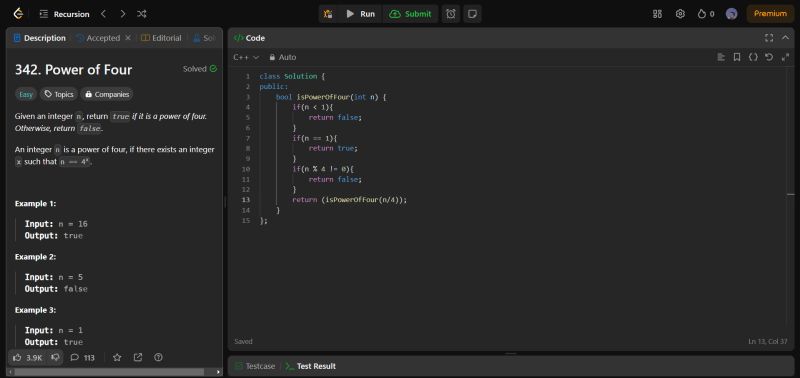Dislike the problem thumbs down
800x378 pixels.
pyautogui.click(x=56, y=358)
